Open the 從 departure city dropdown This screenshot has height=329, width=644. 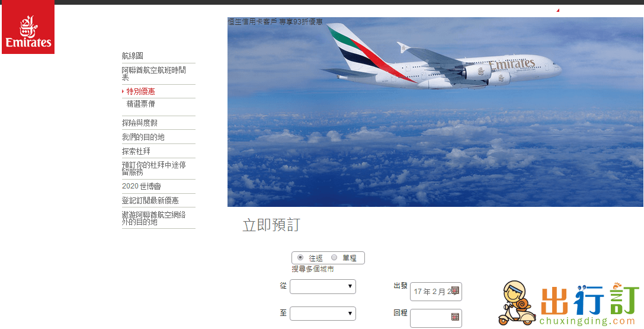coord(323,287)
